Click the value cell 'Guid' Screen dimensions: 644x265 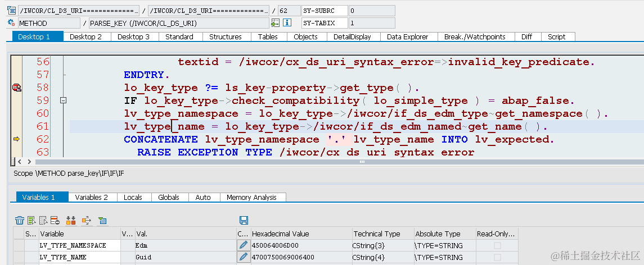click(186, 257)
